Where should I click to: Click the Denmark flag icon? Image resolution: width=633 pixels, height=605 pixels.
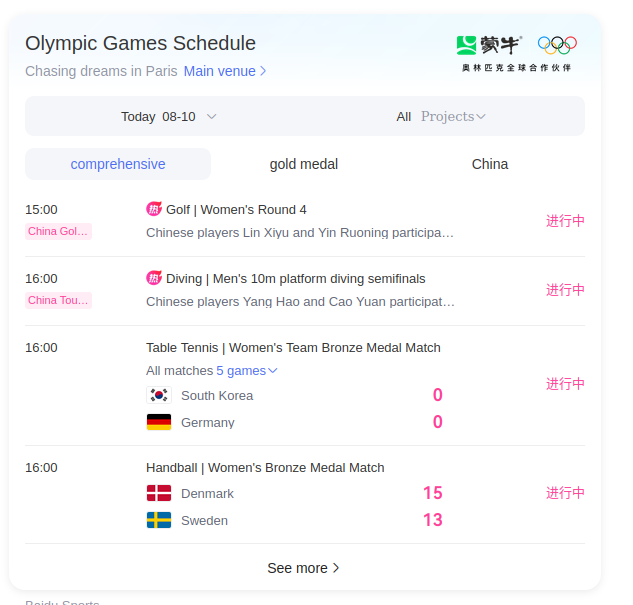coord(159,493)
